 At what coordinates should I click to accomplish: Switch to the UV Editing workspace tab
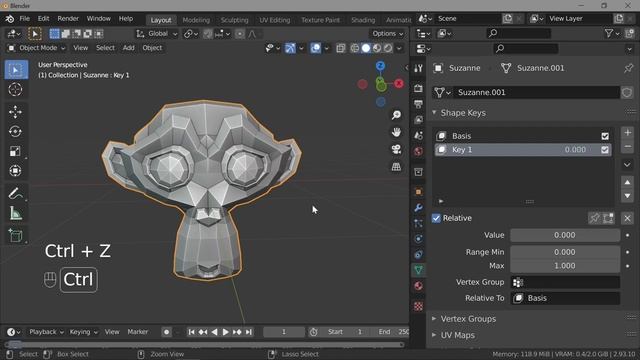click(274, 20)
